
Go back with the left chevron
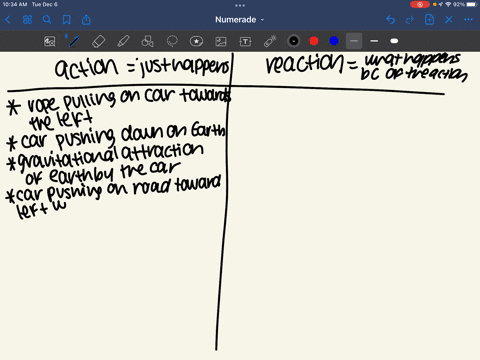8,20
